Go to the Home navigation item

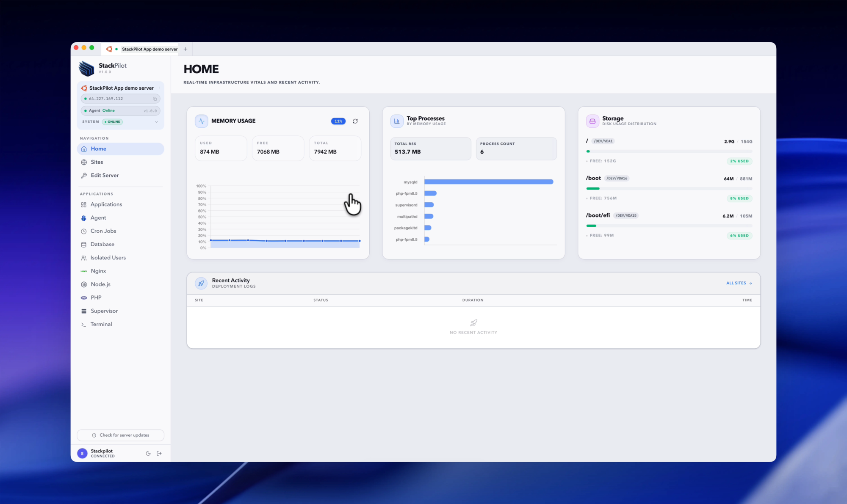coord(121,149)
